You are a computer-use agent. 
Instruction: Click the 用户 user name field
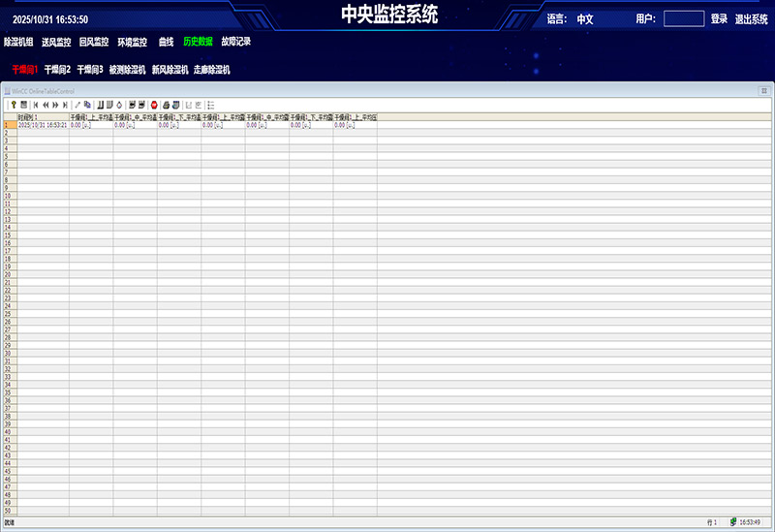point(683,18)
